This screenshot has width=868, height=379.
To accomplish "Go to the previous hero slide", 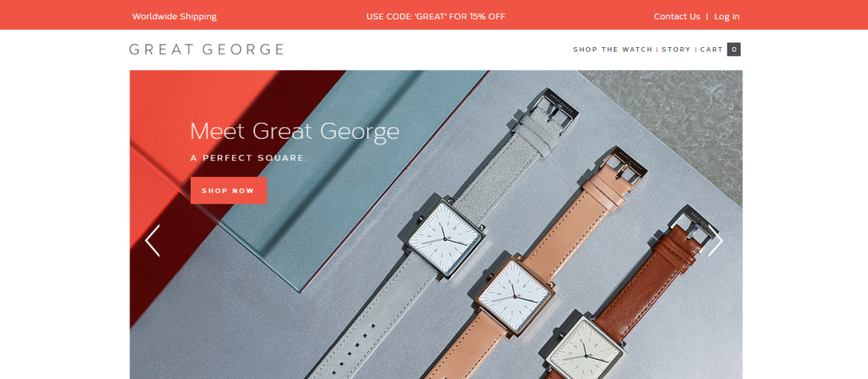I will [x=152, y=241].
